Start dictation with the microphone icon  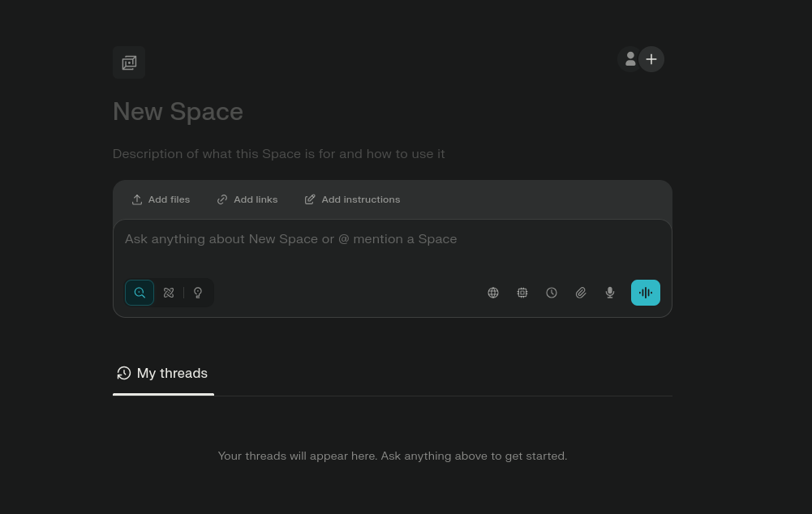point(610,293)
